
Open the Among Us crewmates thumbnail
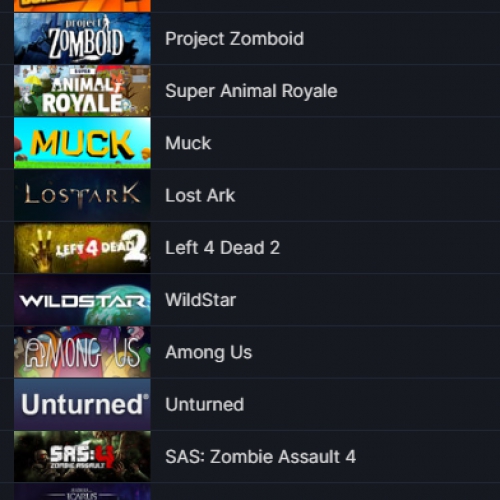(x=82, y=352)
